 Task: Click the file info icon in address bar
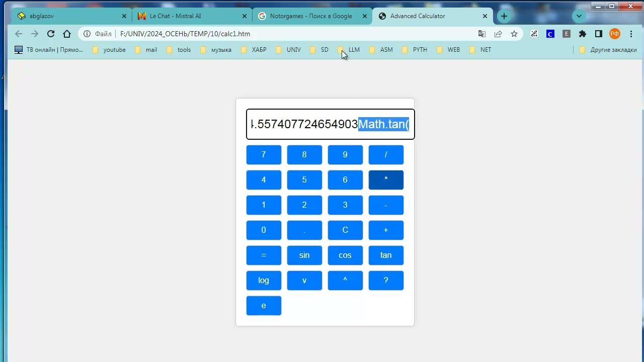pos(87,34)
